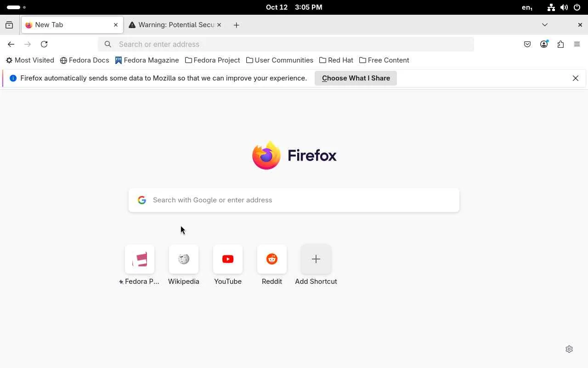Open the system volume icon
Viewport: 588px width, 368px height.
coord(564,7)
